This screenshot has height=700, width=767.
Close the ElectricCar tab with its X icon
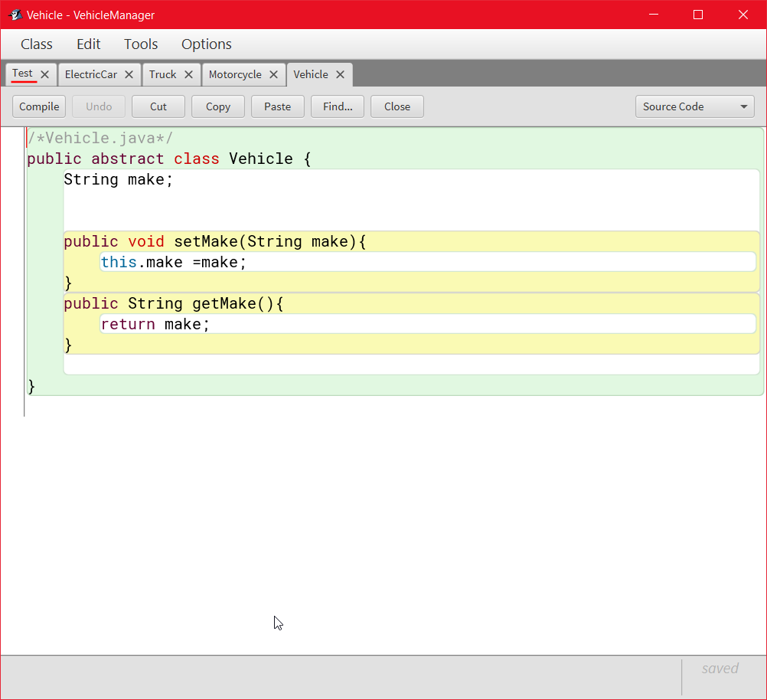131,74
